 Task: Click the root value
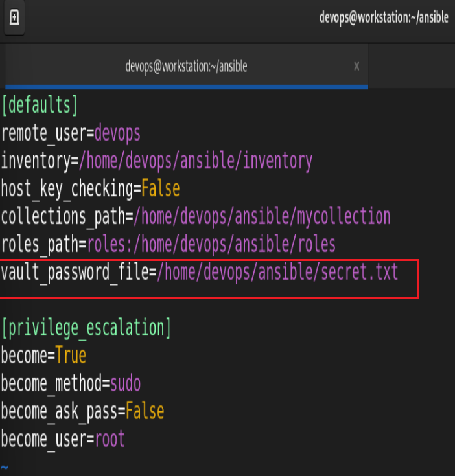tap(110, 440)
